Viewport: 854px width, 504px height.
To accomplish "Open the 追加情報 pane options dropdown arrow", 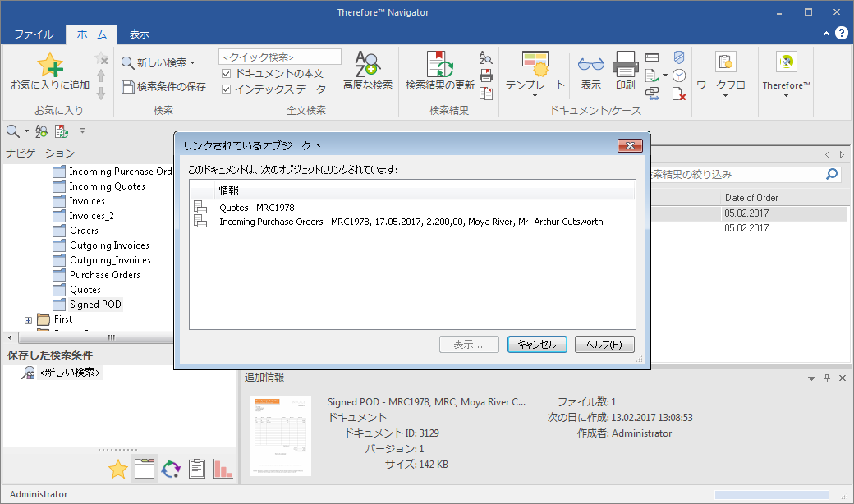I will click(x=811, y=378).
